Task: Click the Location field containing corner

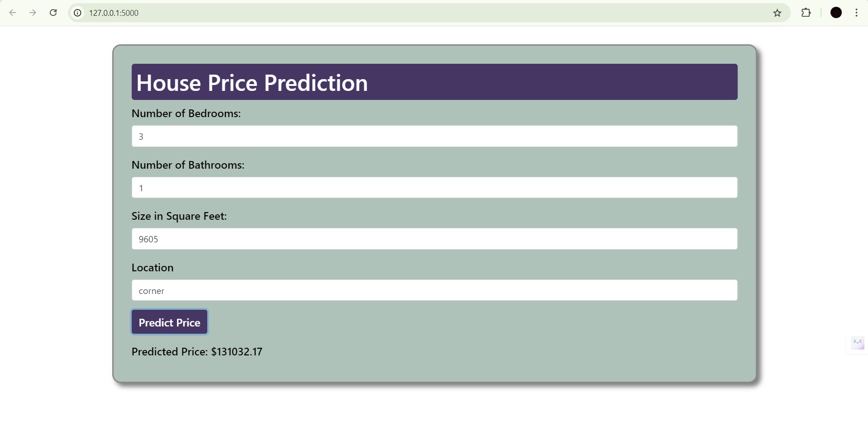Action: [x=434, y=290]
